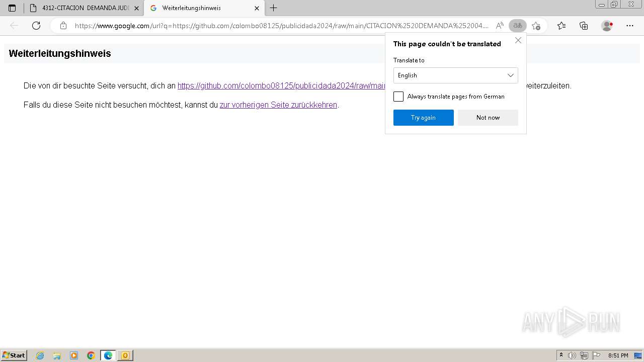This screenshot has width=644, height=362.
Task: Click the Weiterleitungshinweis page heading
Action: [x=60, y=53]
